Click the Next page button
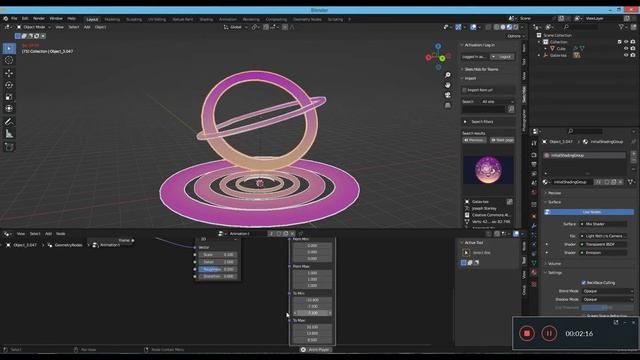The image size is (640, 360). [x=502, y=140]
